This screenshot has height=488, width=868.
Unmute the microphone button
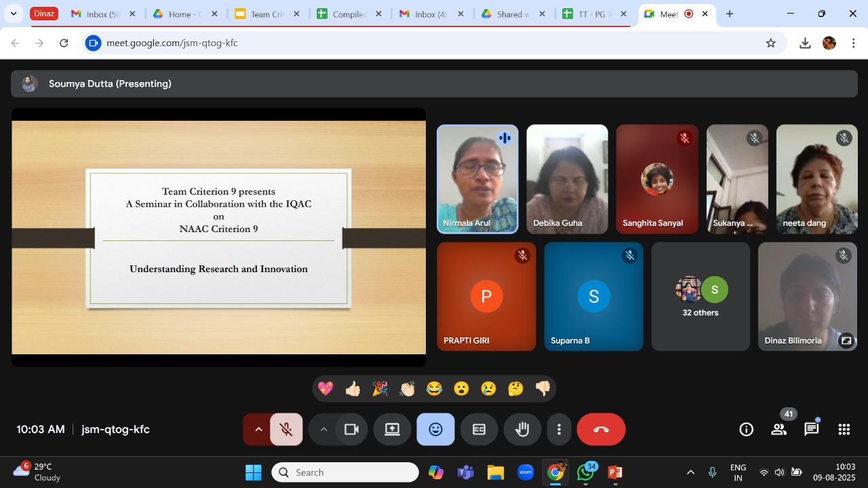coord(286,430)
